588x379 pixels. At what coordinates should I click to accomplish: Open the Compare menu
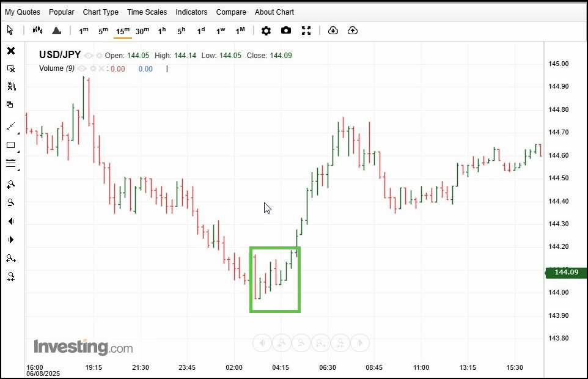coord(231,12)
